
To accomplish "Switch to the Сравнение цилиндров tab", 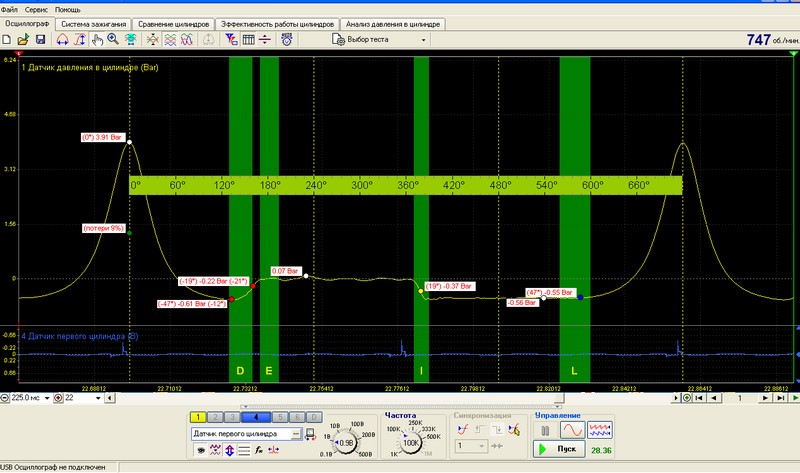I will click(173, 24).
